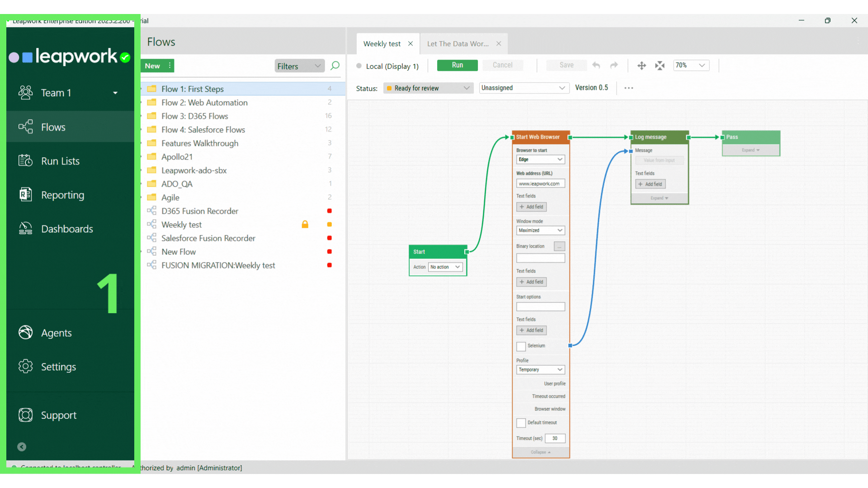Open Run Lists from the sidebar
868x488 pixels.
coord(60,161)
